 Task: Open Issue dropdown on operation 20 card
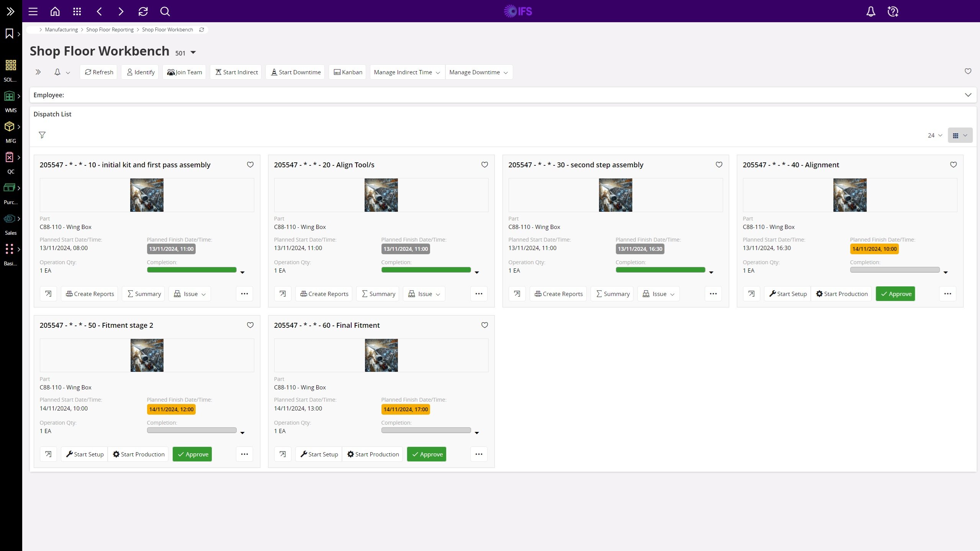424,294
